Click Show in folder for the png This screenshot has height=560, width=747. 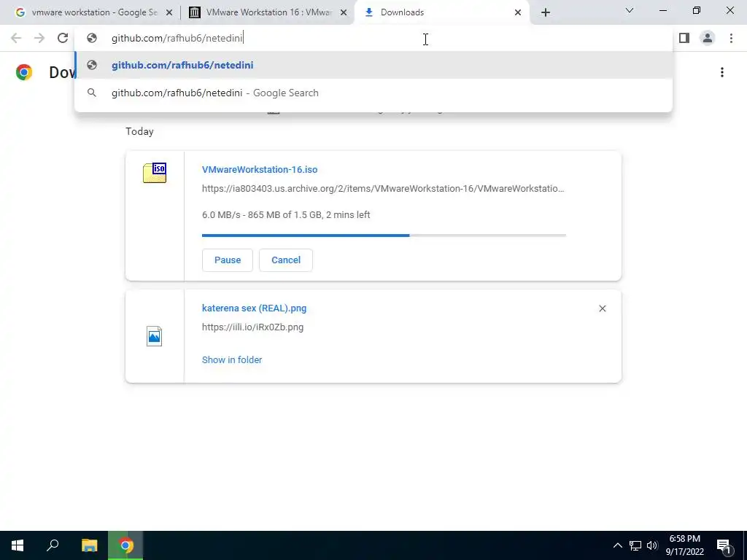click(x=232, y=360)
